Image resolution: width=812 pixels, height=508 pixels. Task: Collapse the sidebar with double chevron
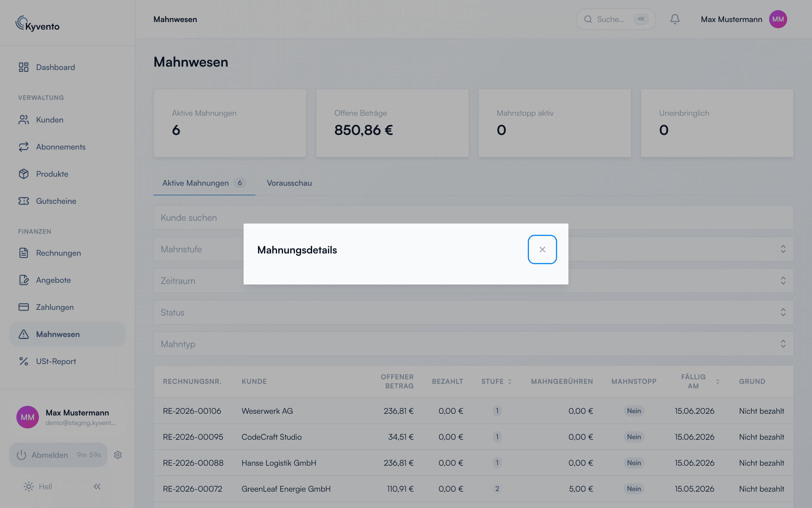[x=97, y=487]
